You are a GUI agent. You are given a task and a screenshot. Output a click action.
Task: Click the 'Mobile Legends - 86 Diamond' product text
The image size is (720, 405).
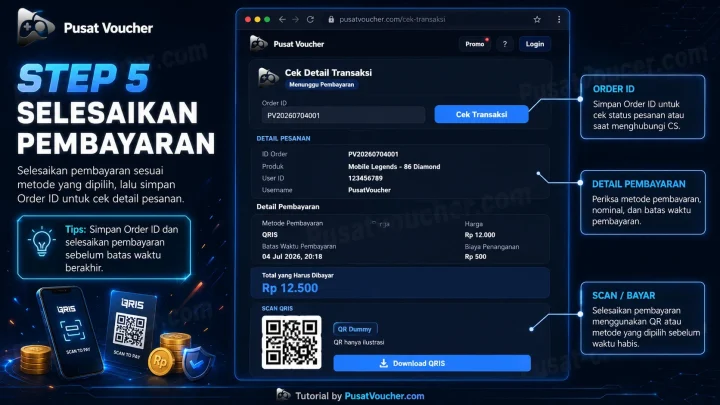click(394, 167)
